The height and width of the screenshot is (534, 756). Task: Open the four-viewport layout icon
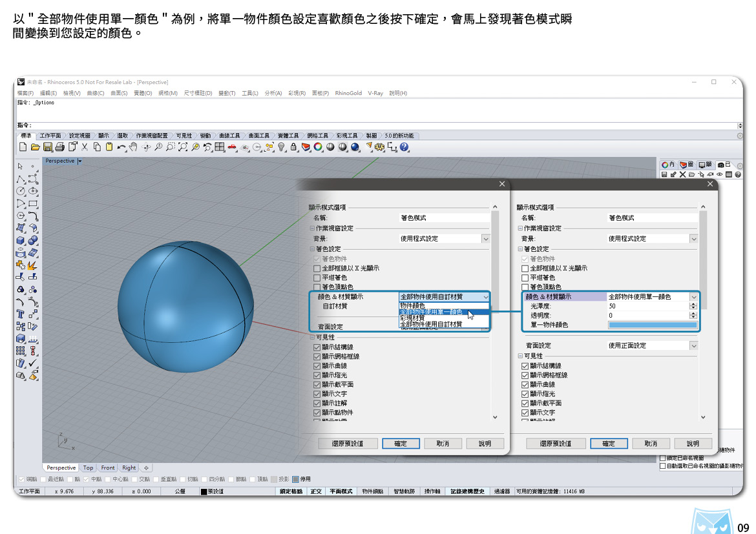point(220,147)
